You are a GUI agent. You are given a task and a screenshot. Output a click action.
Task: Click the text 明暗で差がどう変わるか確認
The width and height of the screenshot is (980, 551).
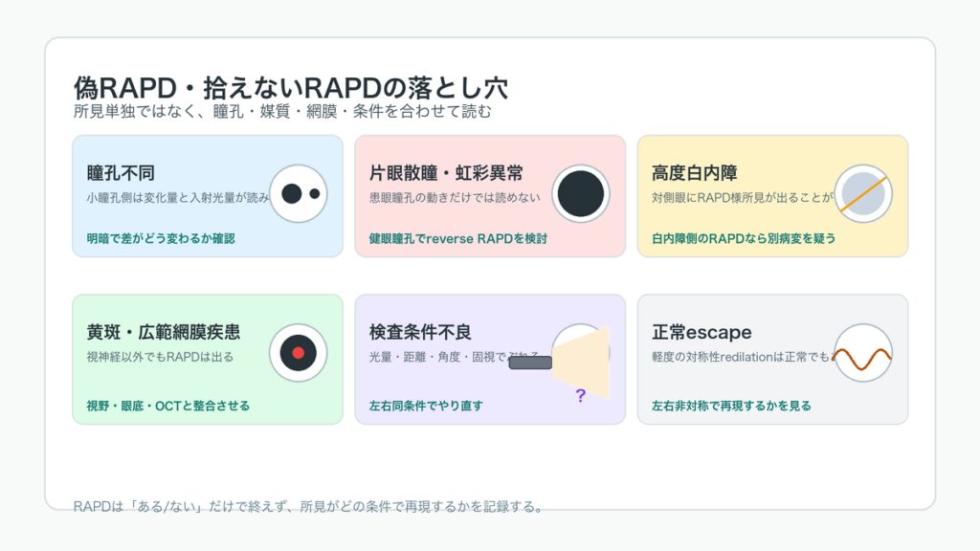161,238
